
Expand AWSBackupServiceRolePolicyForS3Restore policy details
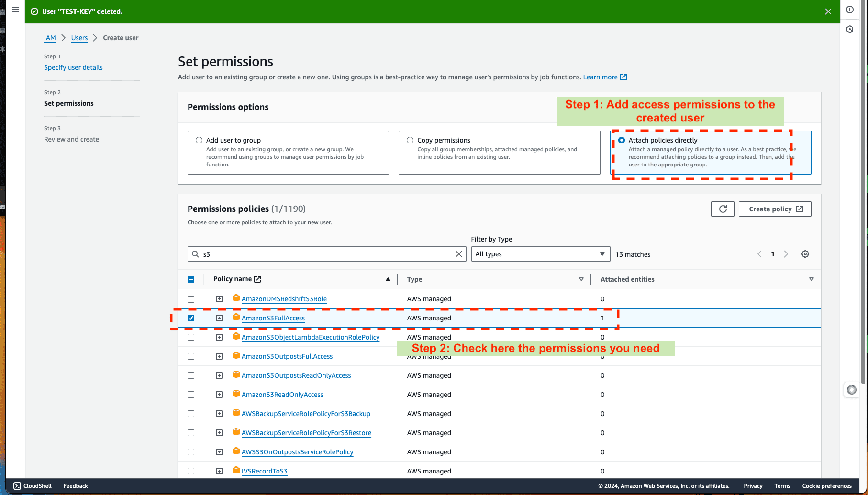coord(219,433)
